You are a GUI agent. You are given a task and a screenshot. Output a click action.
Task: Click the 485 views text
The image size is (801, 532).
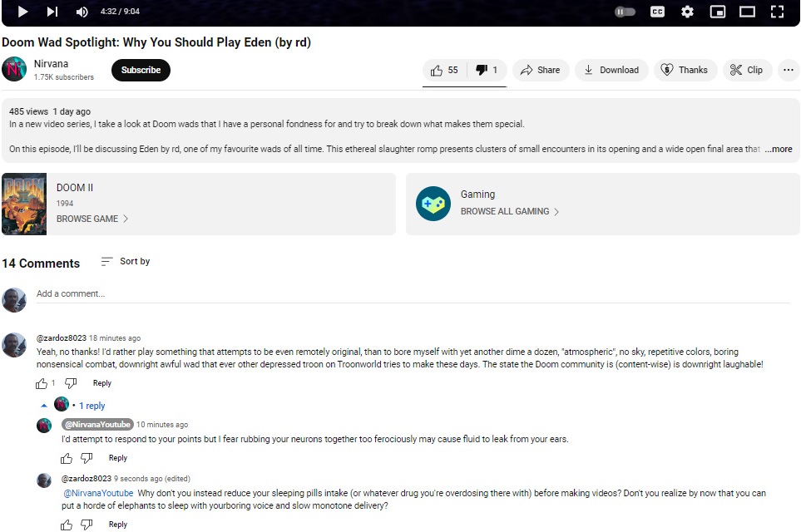[x=28, y=112]
